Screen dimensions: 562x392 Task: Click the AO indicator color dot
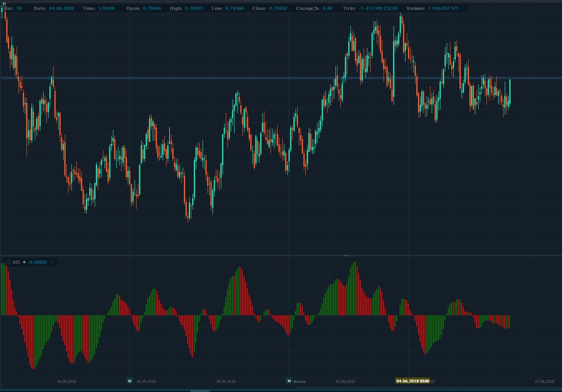(24, 262)
